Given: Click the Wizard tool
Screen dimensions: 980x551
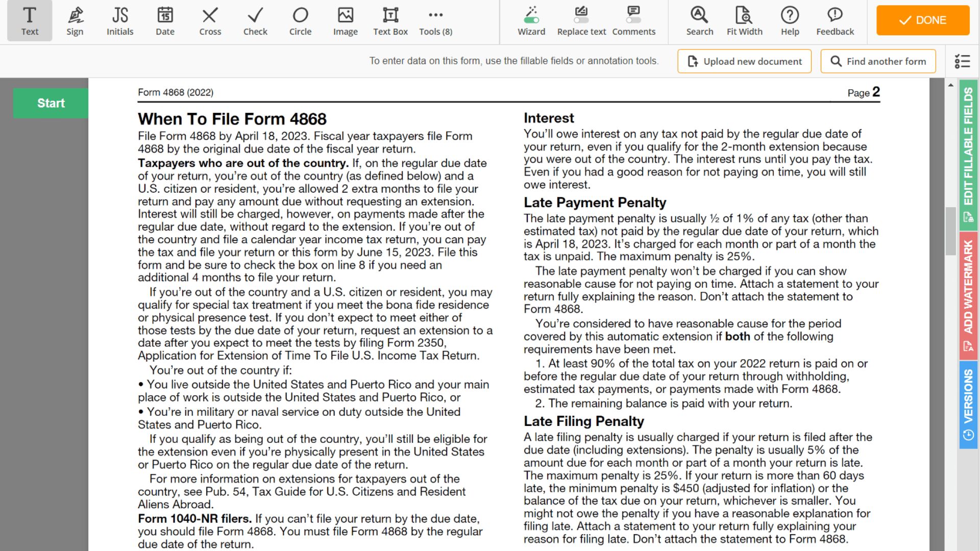Looking at the screenshot, I should [532, 20].
